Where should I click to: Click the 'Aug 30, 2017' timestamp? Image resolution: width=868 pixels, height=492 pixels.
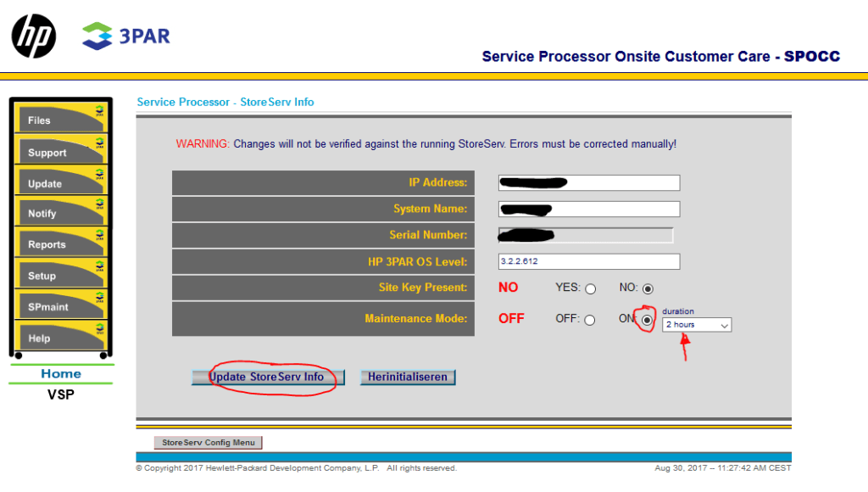723,468
